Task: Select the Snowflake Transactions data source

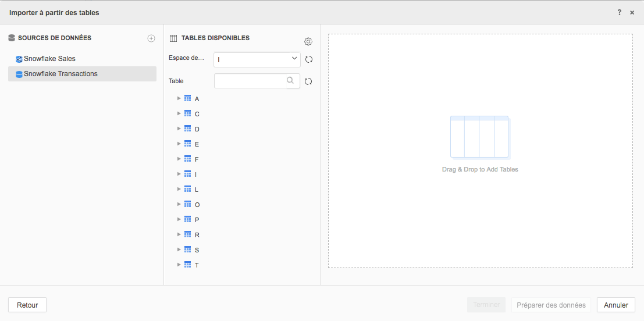Action: click(x=61, y=74)
